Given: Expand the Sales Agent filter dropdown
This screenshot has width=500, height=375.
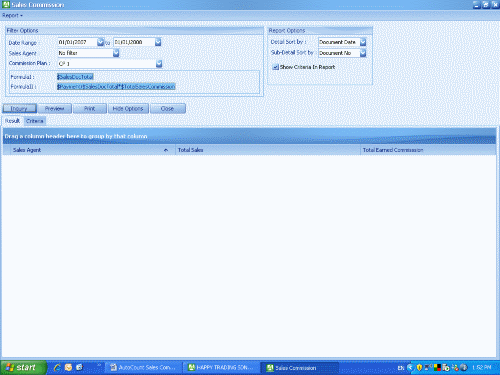Looking at the screenshot, I should 116,53.
